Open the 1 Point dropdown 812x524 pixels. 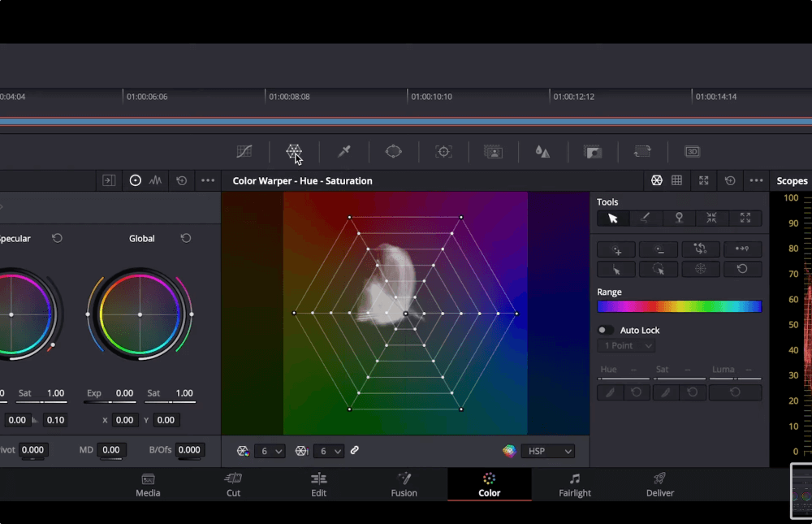coord(627,346)
